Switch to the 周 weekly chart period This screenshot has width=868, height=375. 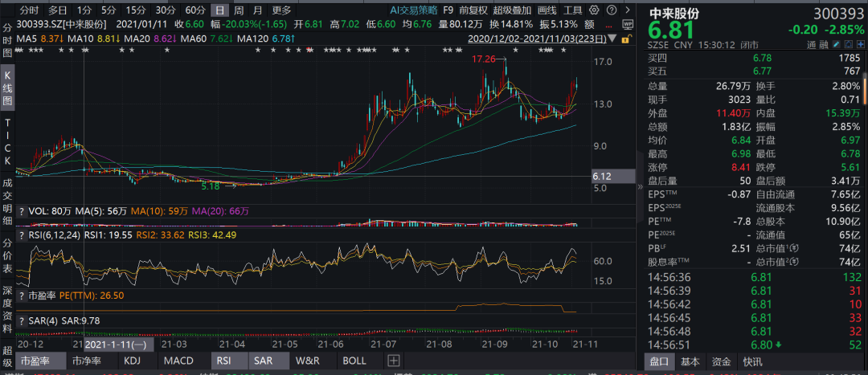pyautogui.click(x=239, y=10)
